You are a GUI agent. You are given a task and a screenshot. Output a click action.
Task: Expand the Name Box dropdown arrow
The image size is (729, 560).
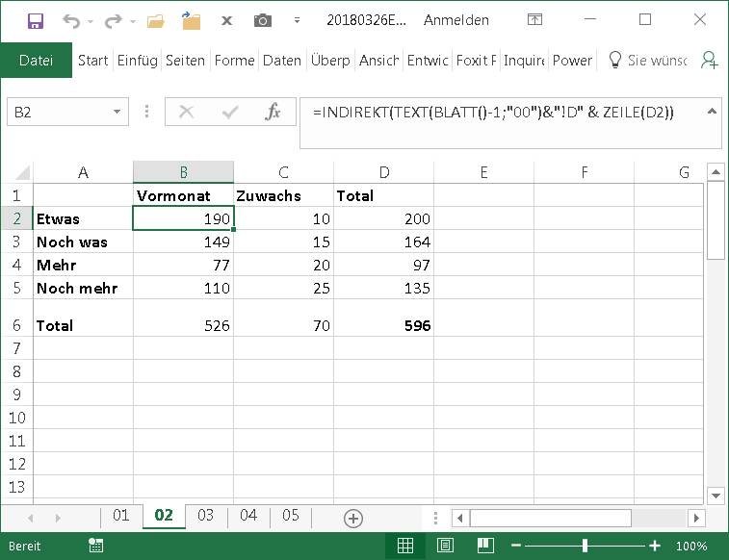click(x=117, y=112)
